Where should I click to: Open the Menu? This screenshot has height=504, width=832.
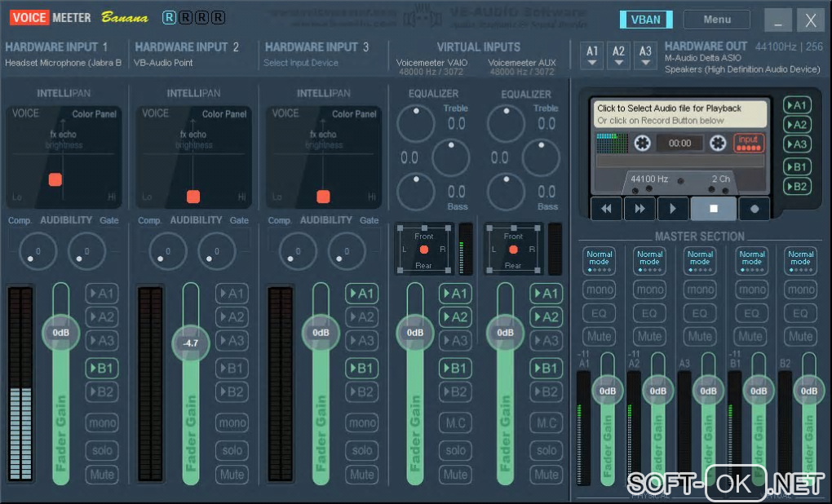click(x=717, y=20)
